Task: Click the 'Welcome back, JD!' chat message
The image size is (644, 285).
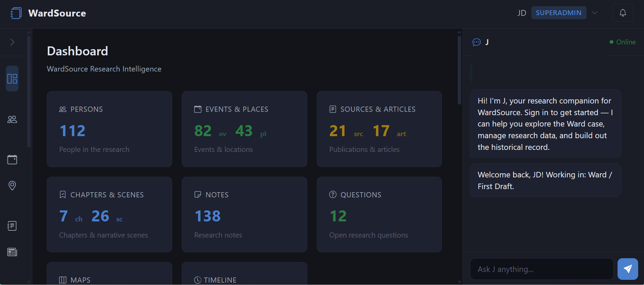Action: [x=545, y=180]
